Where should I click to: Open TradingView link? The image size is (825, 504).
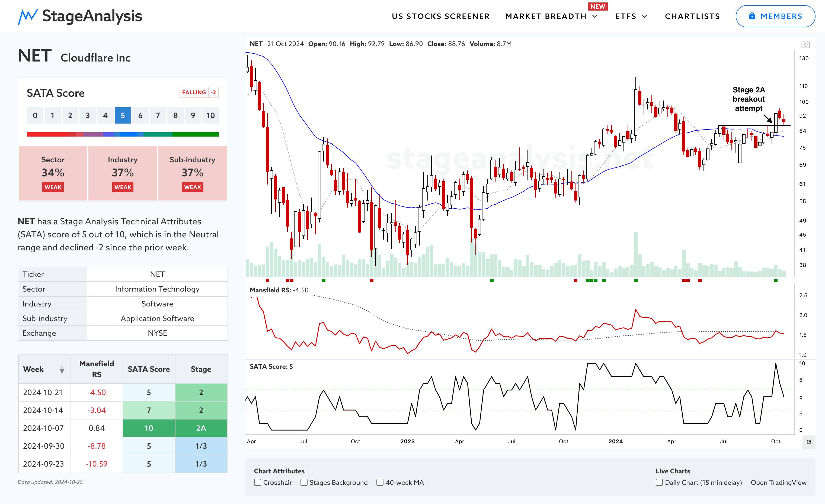[778, 482]
